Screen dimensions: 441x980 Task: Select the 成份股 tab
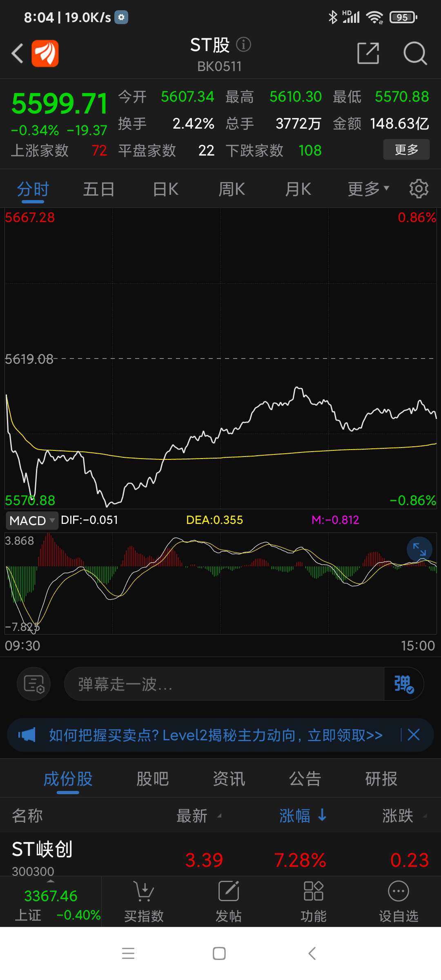tap(68, 779)
